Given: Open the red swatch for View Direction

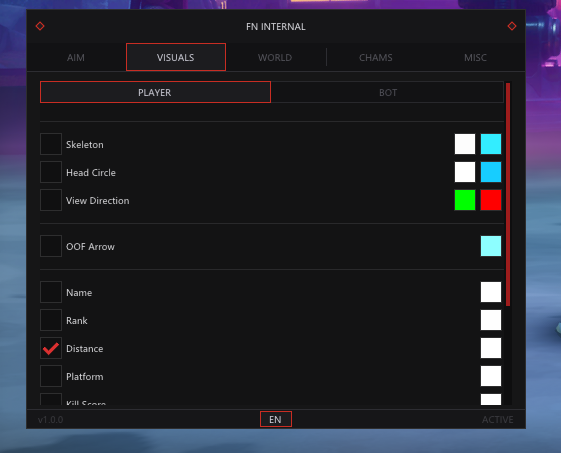Looking at the screenshot, I should coord(491,200).
